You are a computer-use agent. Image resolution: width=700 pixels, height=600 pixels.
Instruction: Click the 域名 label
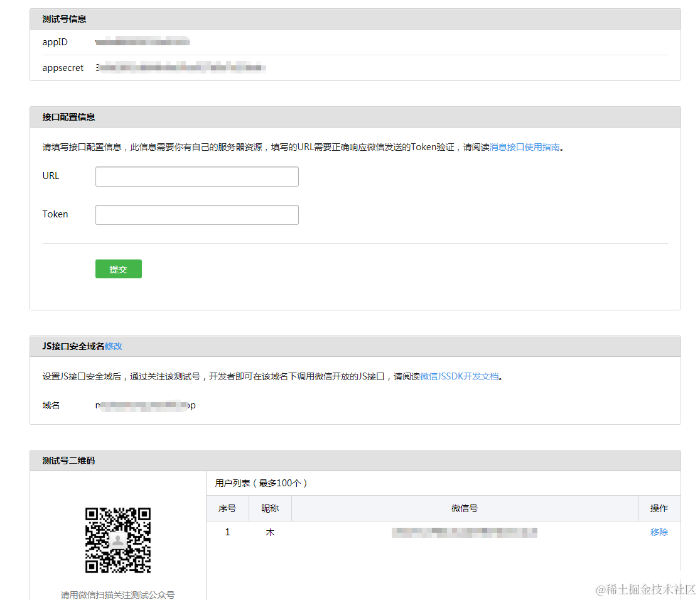tap(51, 405)
